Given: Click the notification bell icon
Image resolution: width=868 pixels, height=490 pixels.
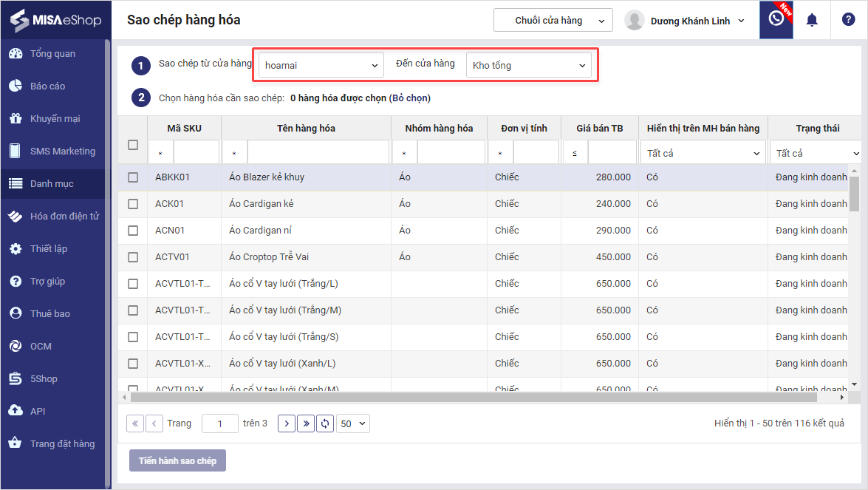Looking at the screenshot, I should click(812, 20).
